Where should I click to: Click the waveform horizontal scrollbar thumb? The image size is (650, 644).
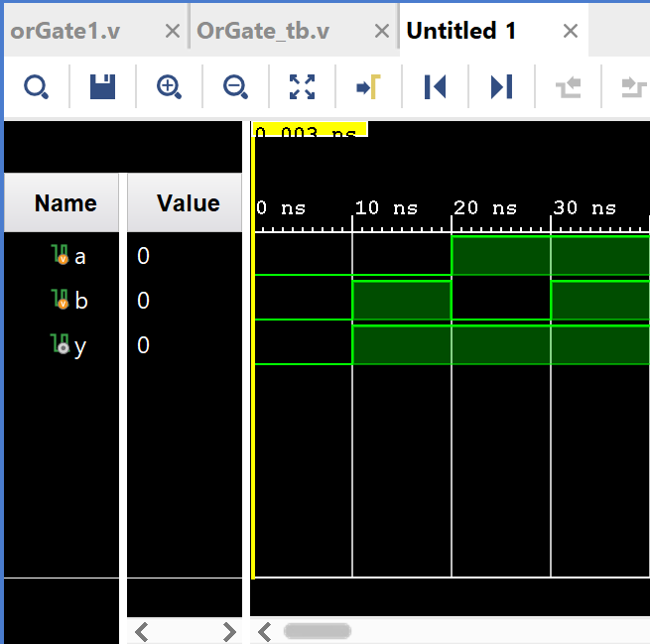(x=318, y=631)
